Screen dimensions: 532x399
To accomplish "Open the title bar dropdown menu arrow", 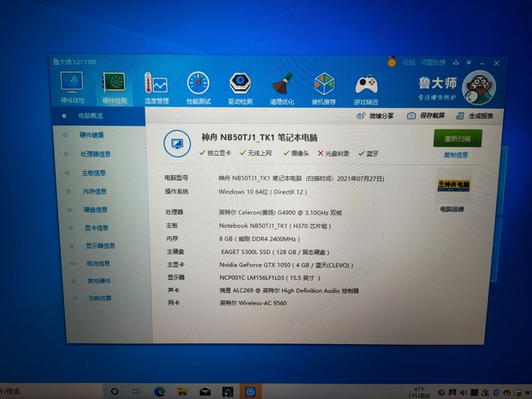I will pyautogui.click(x=469, y=62).
